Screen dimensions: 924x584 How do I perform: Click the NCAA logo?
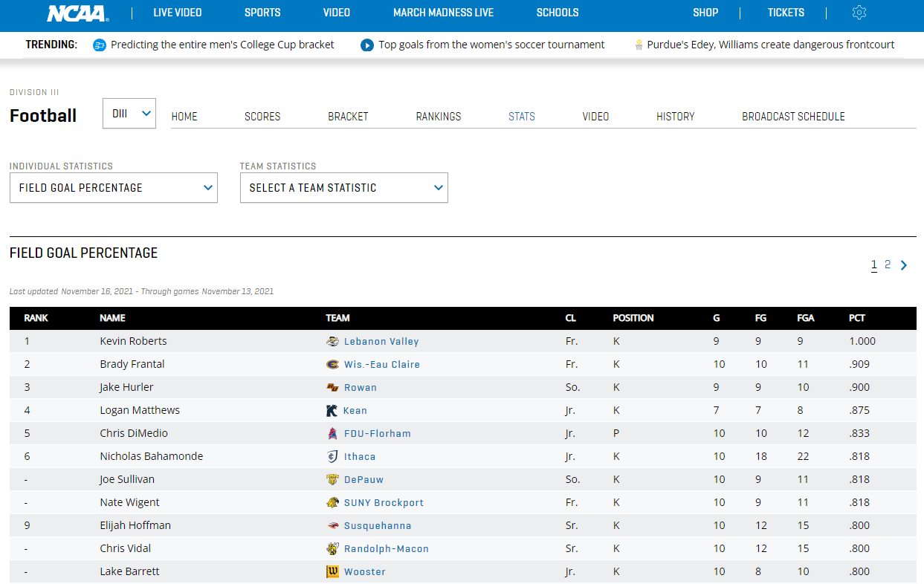tap(77, 13)
